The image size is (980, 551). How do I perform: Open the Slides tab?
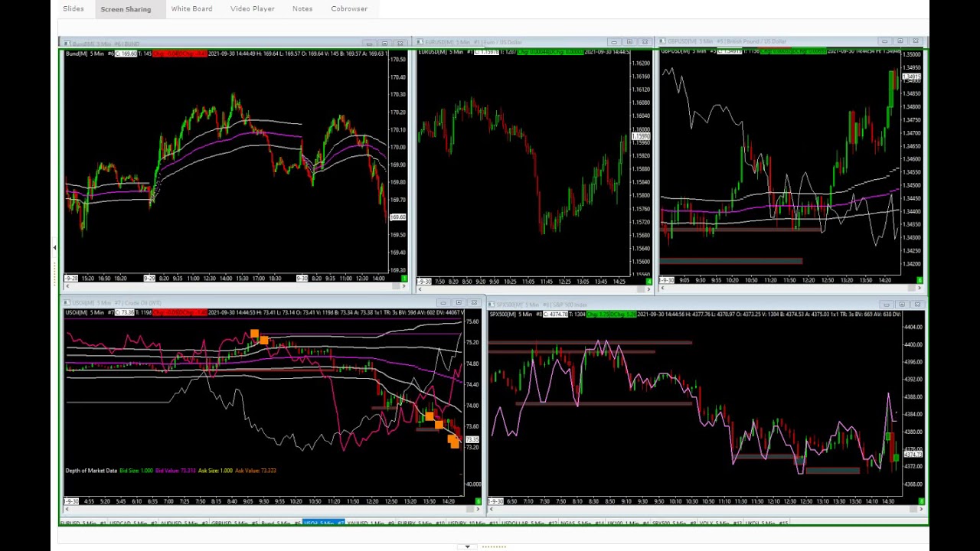click(73, 8)
